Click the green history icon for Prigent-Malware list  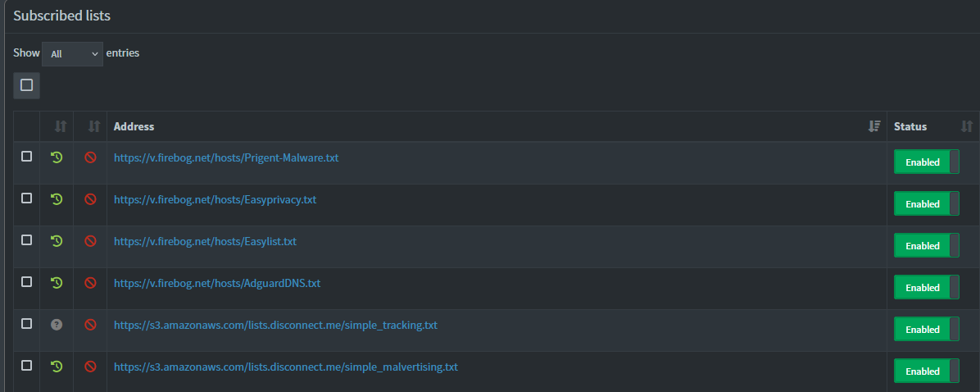pos(57,157)
